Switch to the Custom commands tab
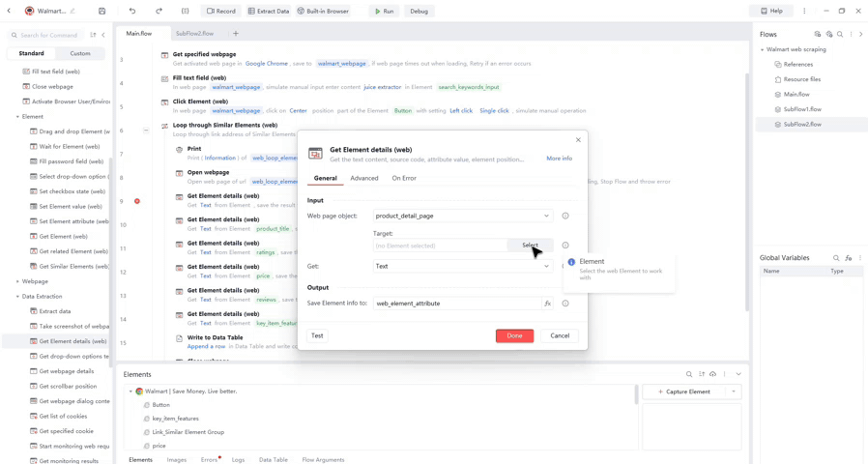 (80, 53)
